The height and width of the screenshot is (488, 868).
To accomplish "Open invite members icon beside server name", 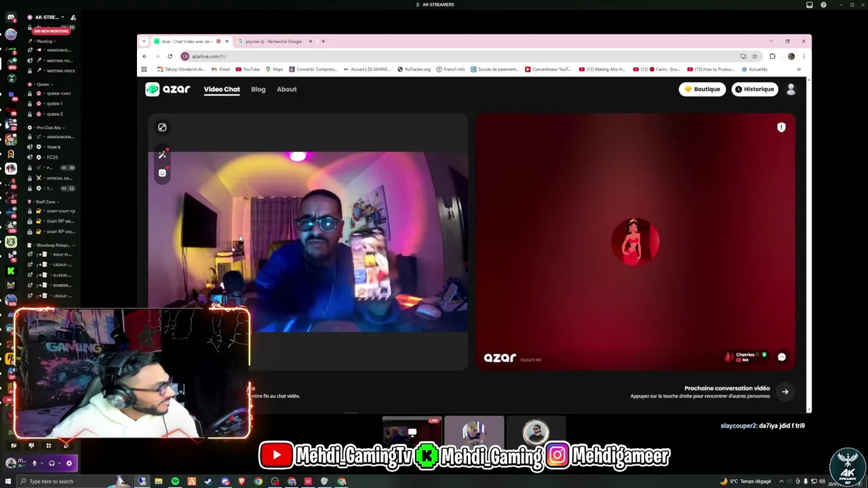I will pyautogui.click(x=73, y=17).
